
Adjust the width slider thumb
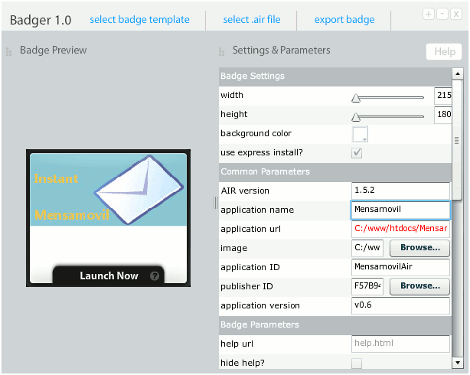pyautogui.click(x=356, y=98)
